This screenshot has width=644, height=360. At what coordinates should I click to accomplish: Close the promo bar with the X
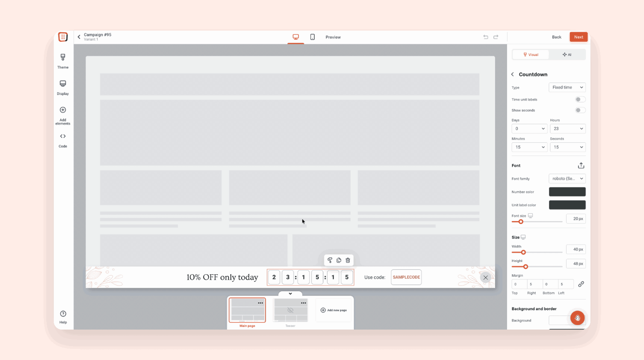click(x=486, y=278)
